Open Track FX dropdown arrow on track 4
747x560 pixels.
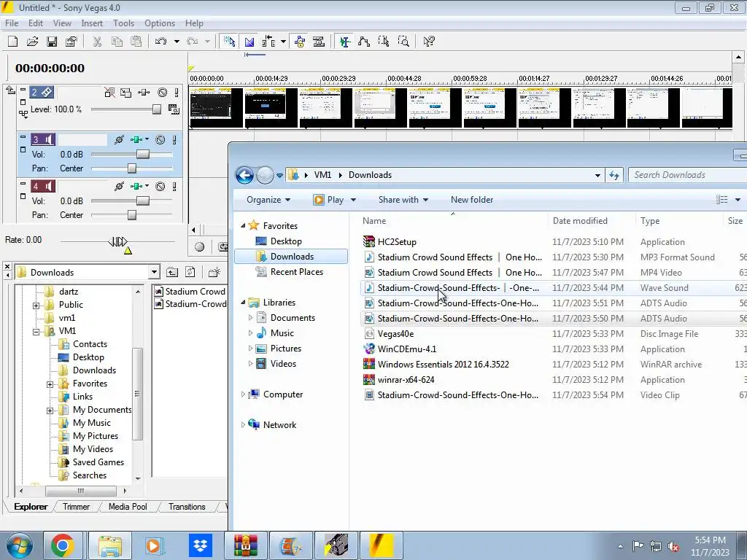[147, 186]
